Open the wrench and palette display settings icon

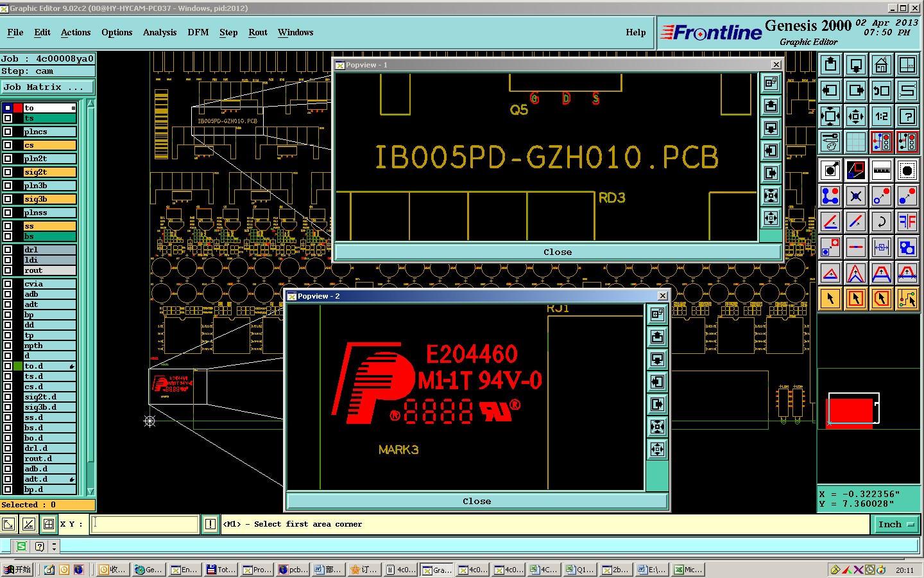(830, 141)
